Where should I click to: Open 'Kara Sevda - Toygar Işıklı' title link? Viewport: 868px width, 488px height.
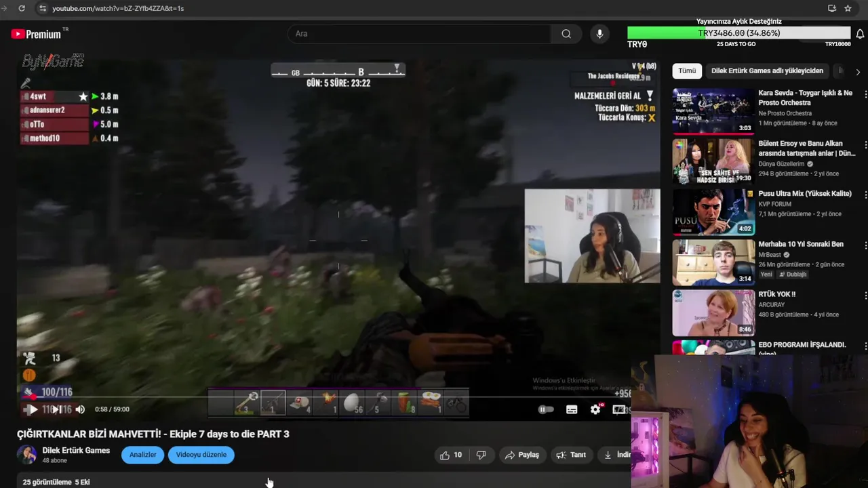[x=805, y=98]
